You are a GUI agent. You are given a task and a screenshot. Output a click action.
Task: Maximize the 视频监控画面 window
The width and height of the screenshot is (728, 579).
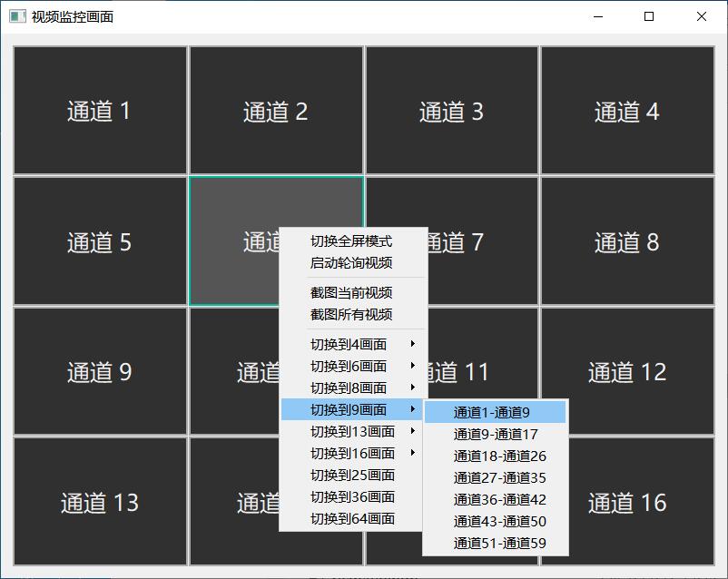649,16
